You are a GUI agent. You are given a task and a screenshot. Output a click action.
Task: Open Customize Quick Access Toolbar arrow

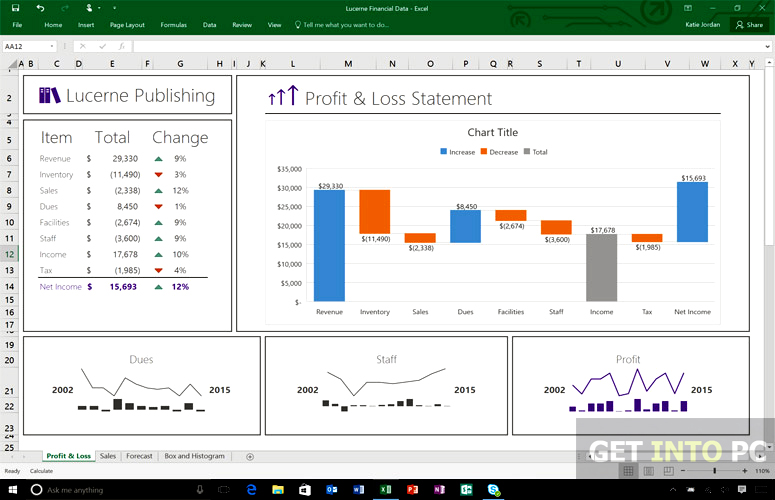pyautogui.click(x=114, y=8)
